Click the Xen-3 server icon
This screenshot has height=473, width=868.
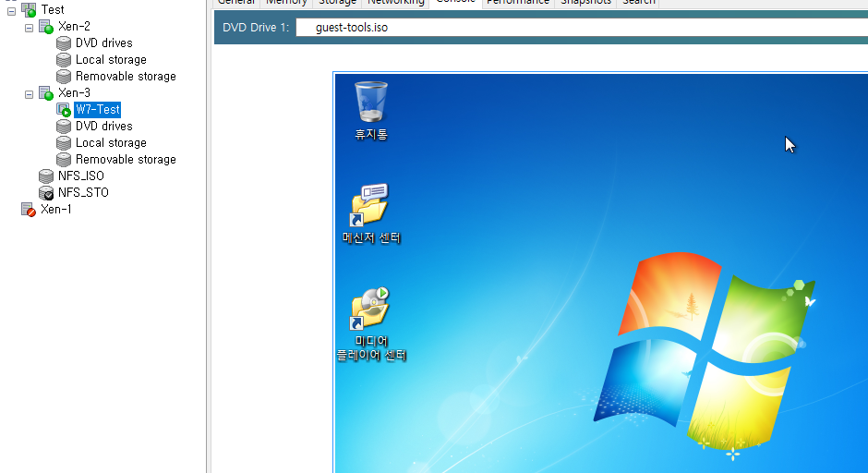(46, 92)
